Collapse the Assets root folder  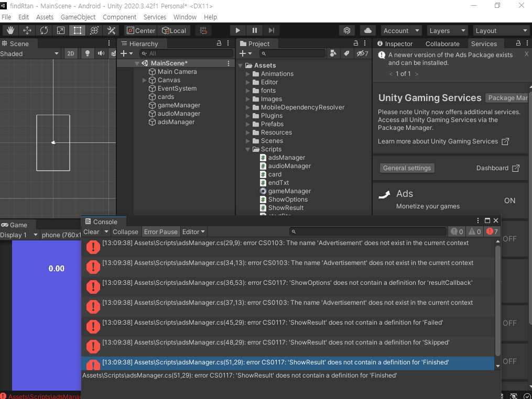(x=240, y=65)
